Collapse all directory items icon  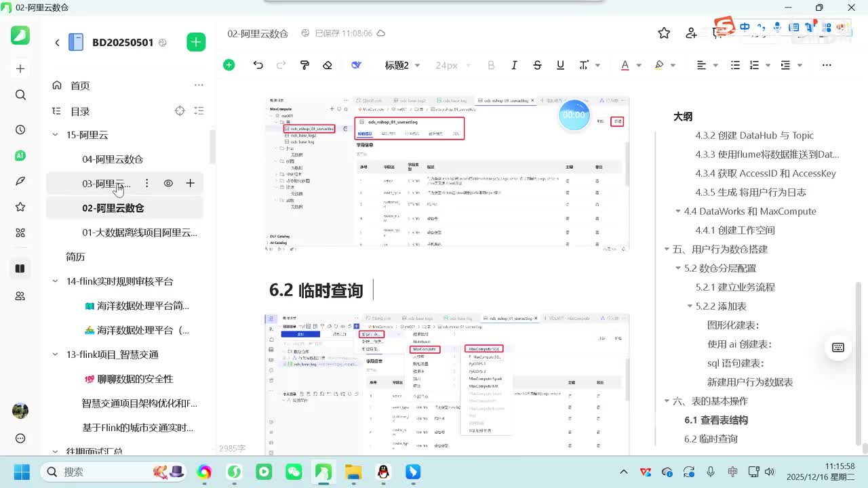[199, 110]
